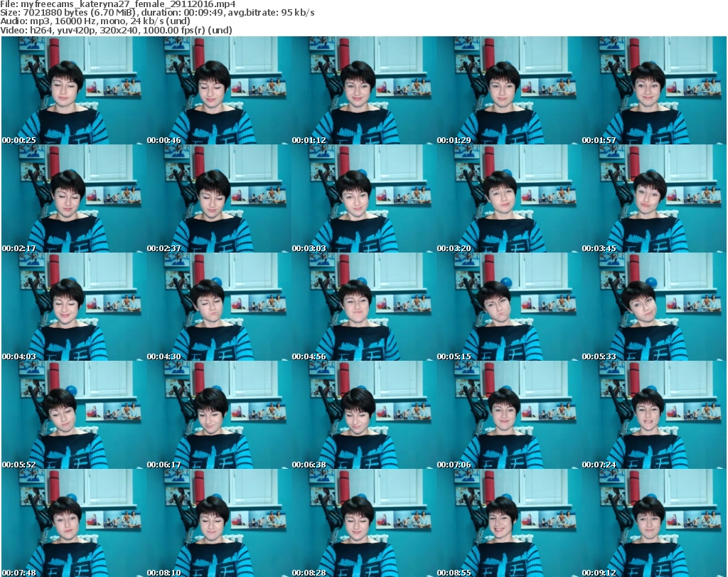The width and height of the screenshot is (728, 577).
Task: Select the frame timestamped 00:08:10
Action: click(219, 523)
